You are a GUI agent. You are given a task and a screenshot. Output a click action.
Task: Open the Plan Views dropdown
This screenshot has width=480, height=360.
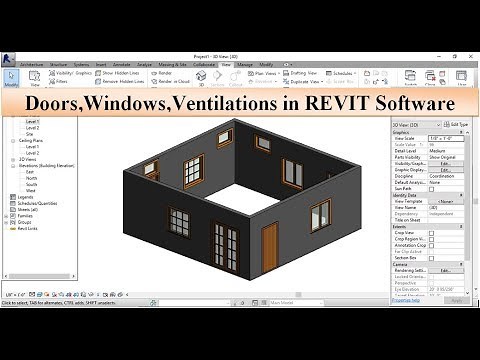tap(264, 73)
